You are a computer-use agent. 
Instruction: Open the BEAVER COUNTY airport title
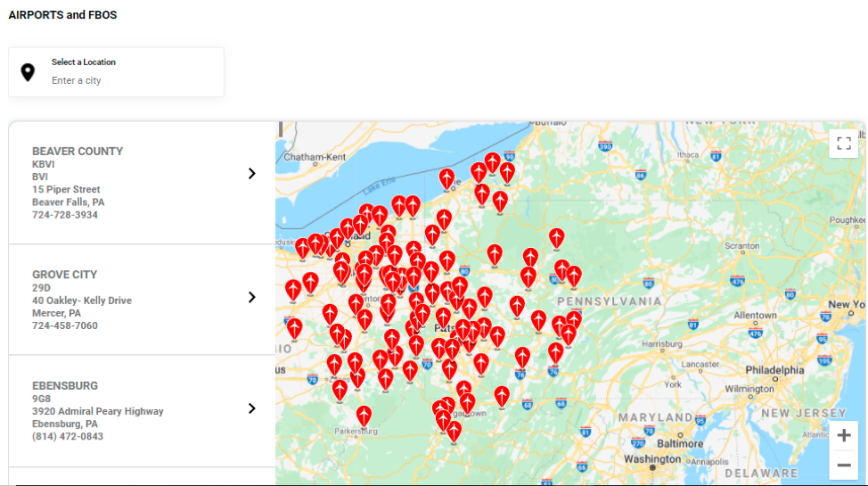78,152
